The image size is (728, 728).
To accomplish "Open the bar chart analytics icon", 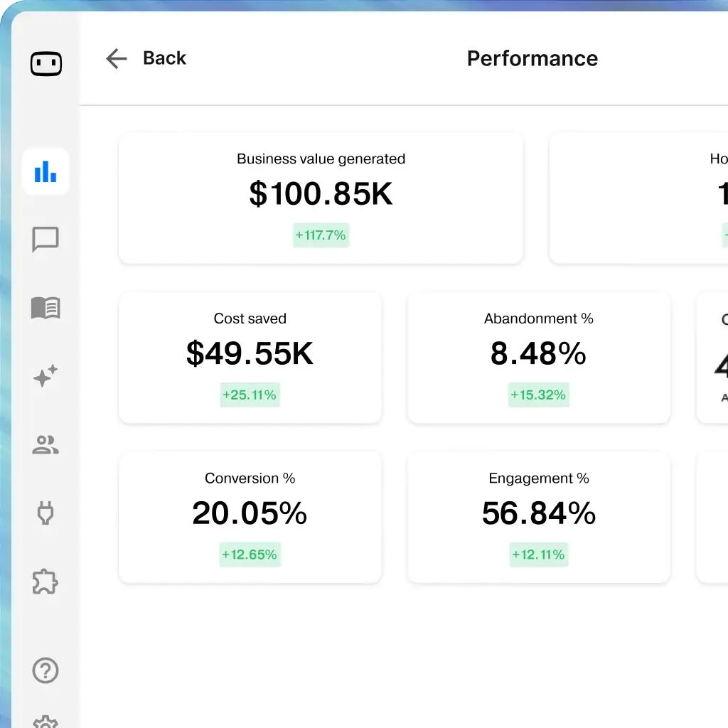I will [45, 171].
